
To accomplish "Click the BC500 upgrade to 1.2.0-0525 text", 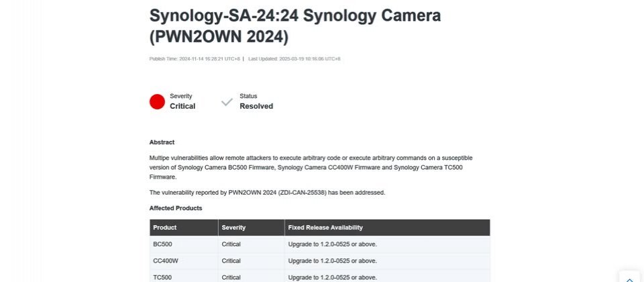I will tap(332, 244).
